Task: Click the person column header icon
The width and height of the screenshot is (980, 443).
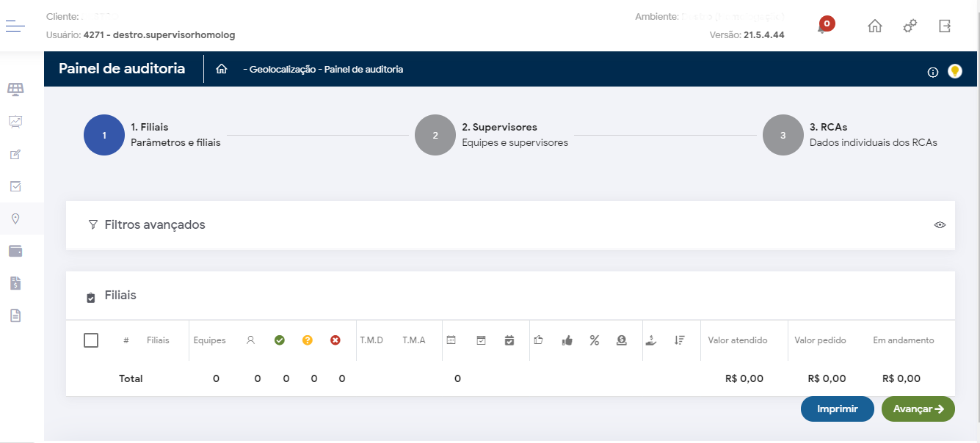Action: tap(250, 340)
